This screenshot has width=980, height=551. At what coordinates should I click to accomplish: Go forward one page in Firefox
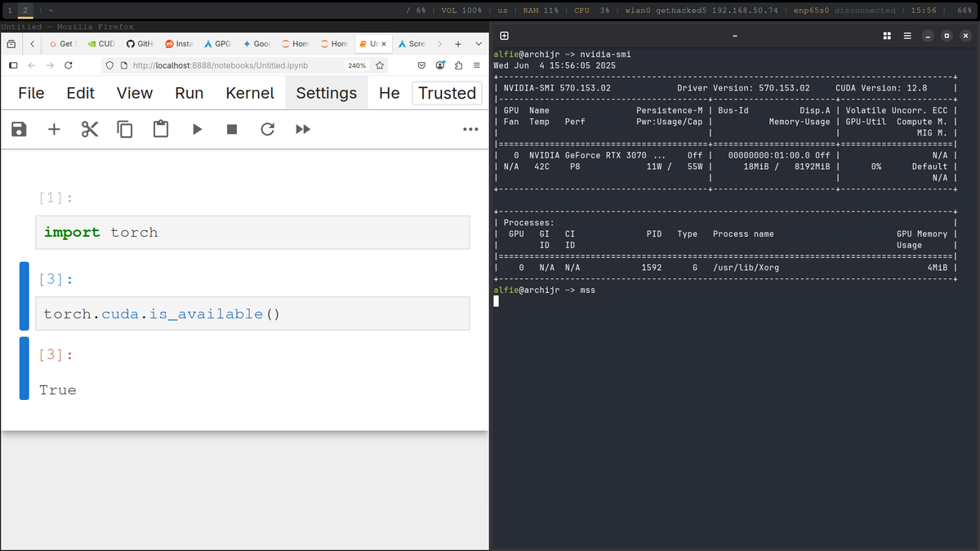[50, 65]
